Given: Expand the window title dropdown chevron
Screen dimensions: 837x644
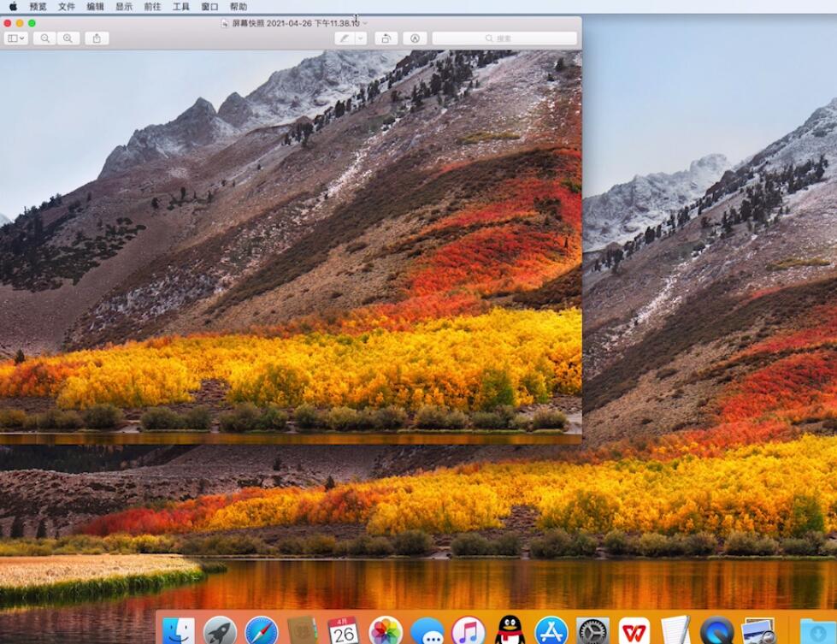Looking at the screenshot, I should [365, 23].
